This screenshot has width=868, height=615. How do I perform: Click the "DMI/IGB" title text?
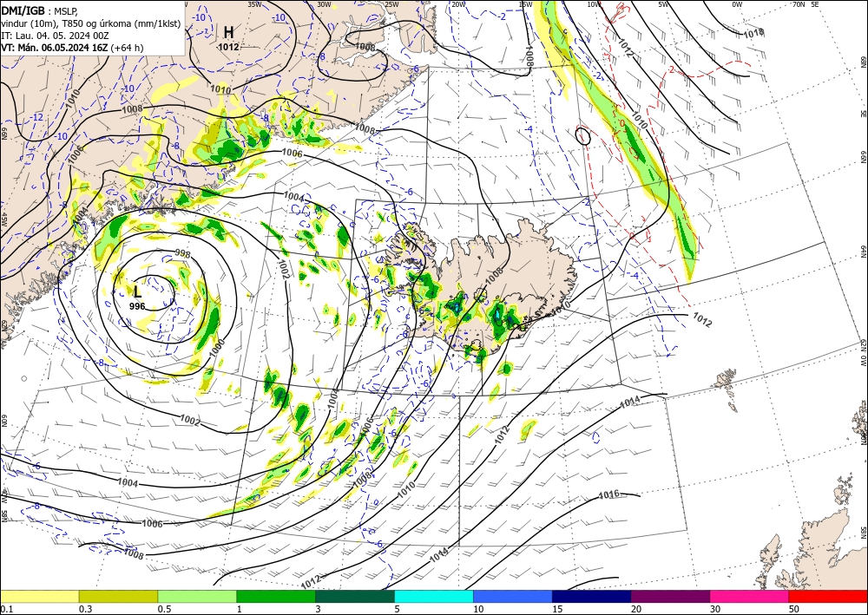pyautogui.click(x=23, y=10)
